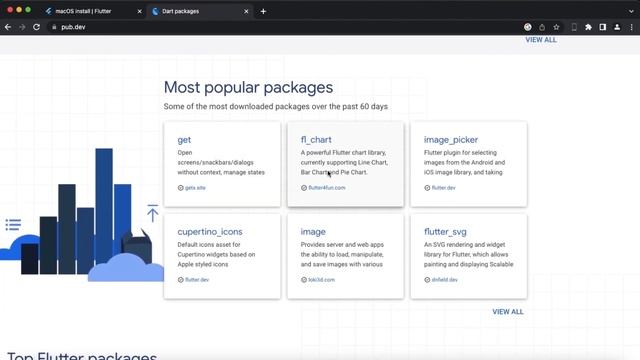Click the fl_chart card description text

[344, 162]
